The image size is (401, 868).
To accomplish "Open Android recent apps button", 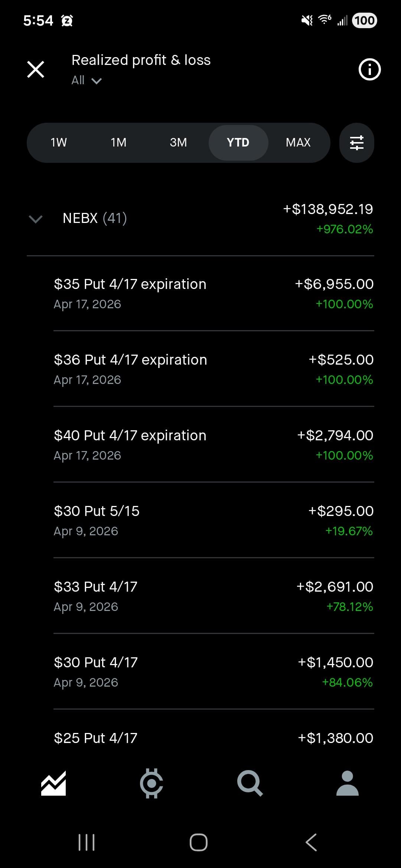I will tap(87, 842).
